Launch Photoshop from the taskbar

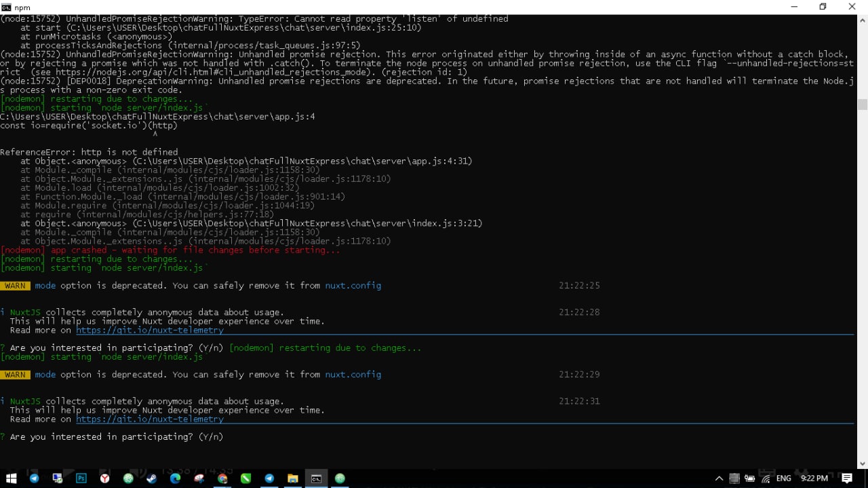coord(81,478)
